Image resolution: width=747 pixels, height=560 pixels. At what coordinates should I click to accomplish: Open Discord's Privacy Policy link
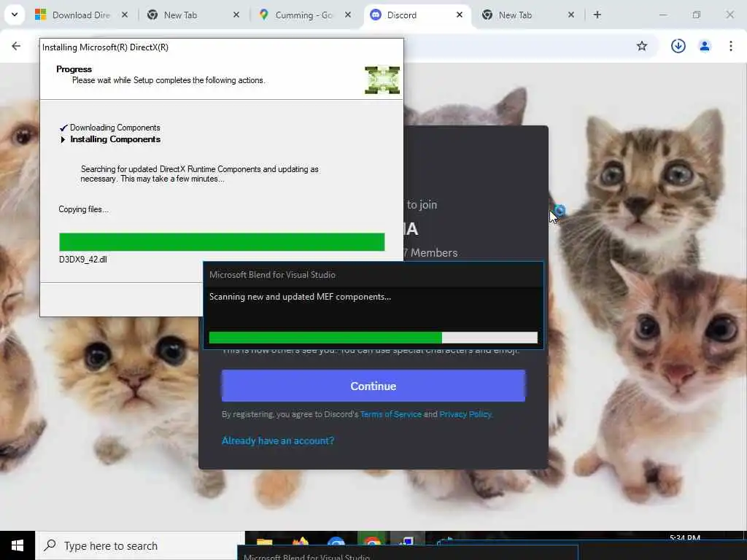[465, 414]
